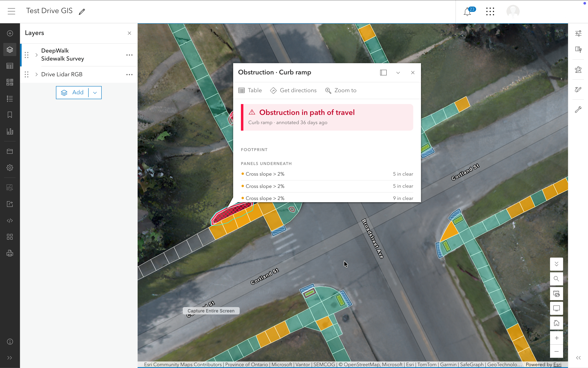Collapse the right toolbar with double chevrons
This screenshot has height=368, width=588.
pyautogui.click(x=578, y=358)
